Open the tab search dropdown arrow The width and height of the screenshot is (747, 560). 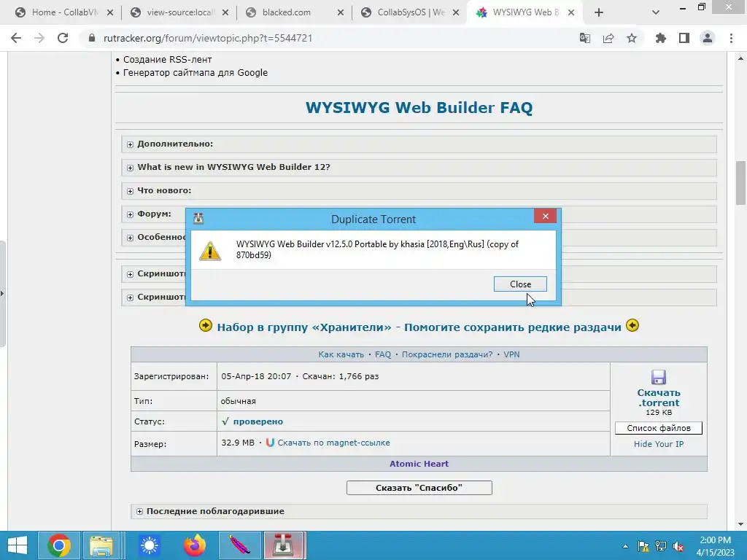[656, 13]
